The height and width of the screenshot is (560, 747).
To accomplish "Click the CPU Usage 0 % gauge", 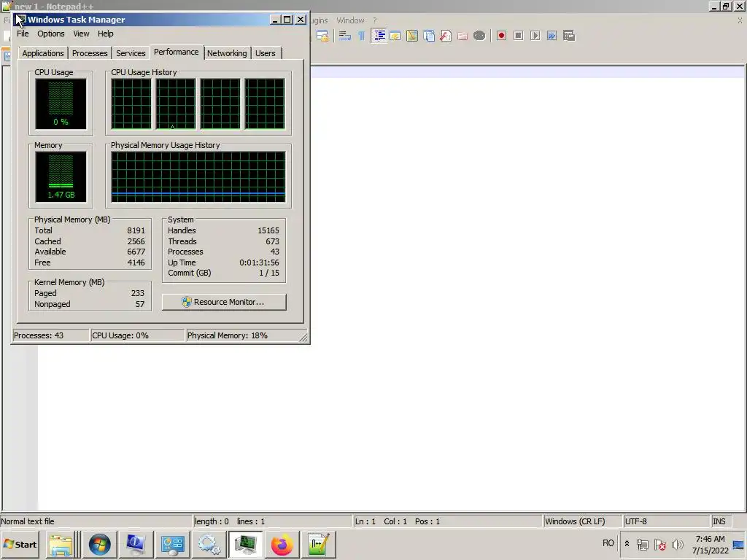I will click(61, 104).
